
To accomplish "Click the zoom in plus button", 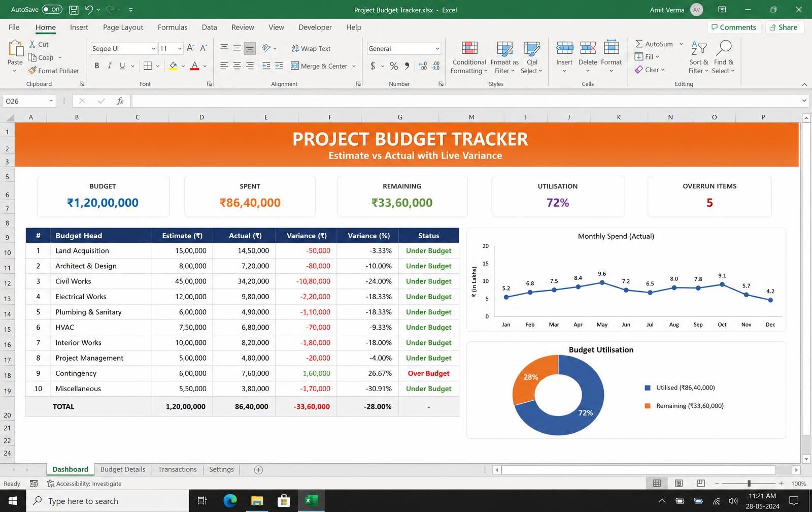I will [781, 483].
